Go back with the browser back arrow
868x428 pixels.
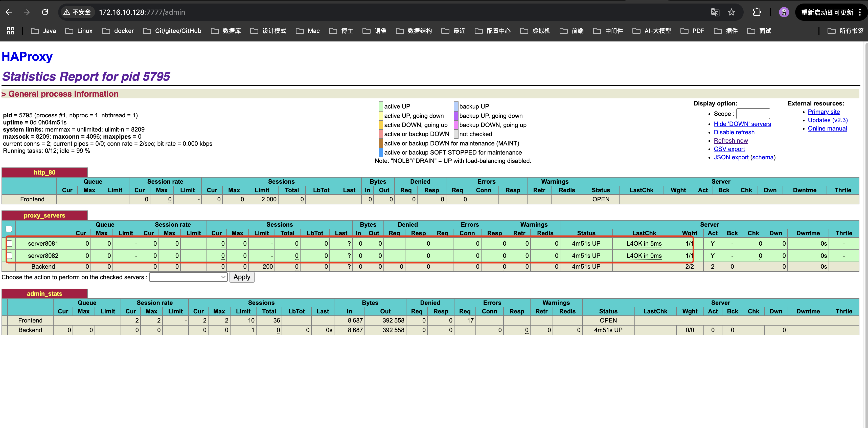pyautogui.click(x=9, y=12)
